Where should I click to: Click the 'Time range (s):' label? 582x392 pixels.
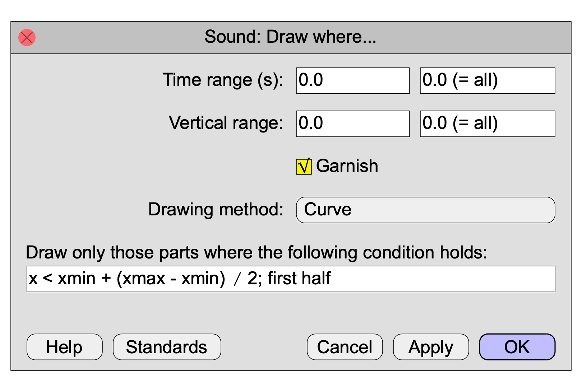(x=223, y=80)
